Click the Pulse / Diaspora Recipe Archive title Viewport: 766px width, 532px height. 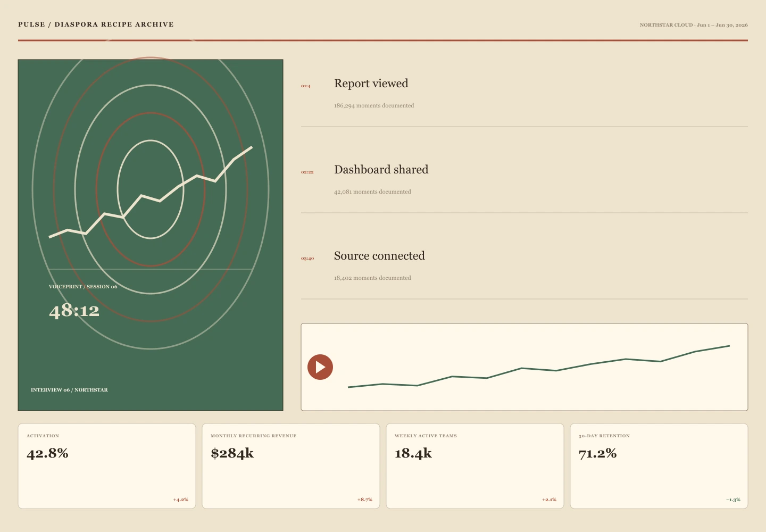click(96, 24)
